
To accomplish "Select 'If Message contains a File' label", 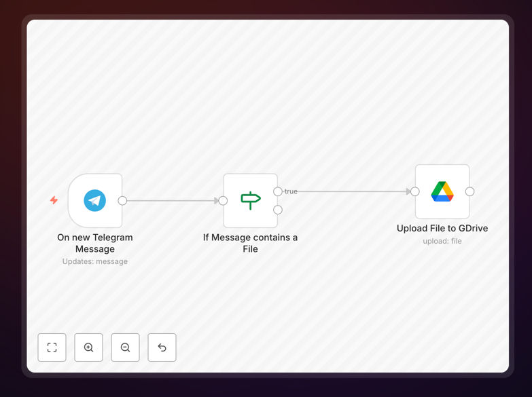I will tap(251, 243).
